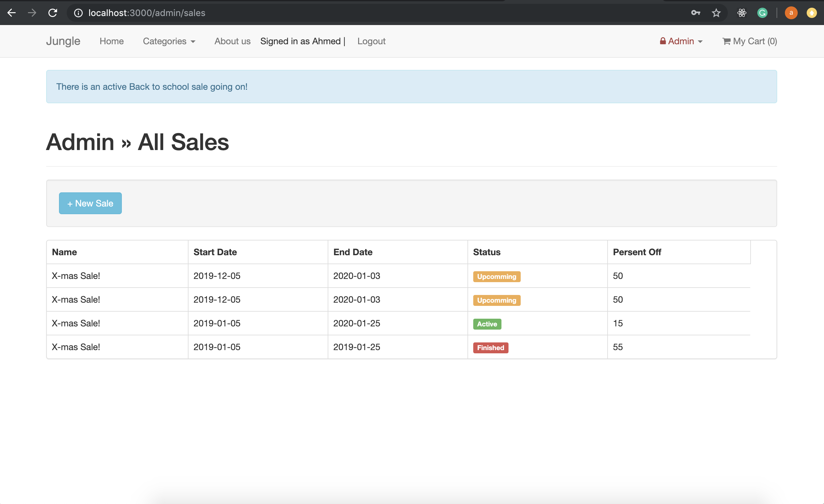Viewport: 824px width, 504px height.
Task: Reload the page with the refresh icon
Action: tap(53, 13)
